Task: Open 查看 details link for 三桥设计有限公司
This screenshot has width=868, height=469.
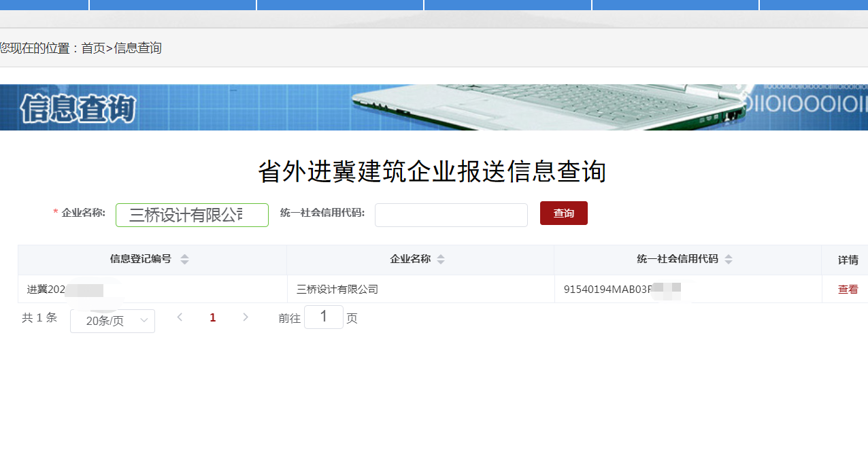Action: pos(848,289)
